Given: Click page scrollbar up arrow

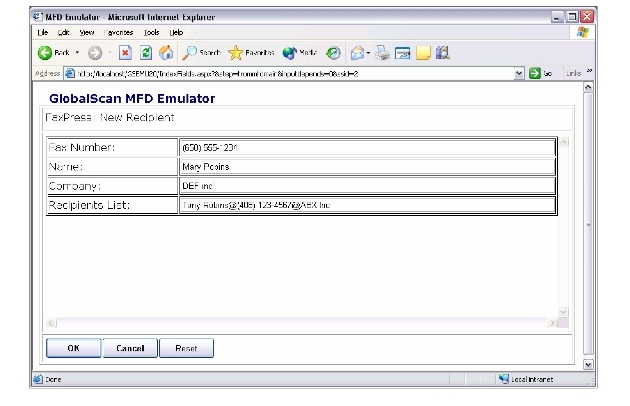Looking at the screenshot, I should (x=588, y=87).
